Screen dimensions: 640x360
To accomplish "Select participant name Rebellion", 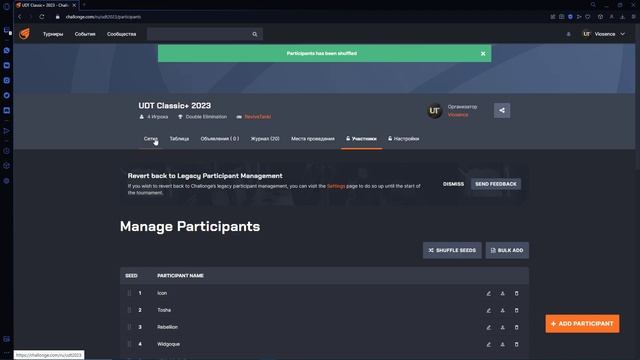I will point(167,327).
